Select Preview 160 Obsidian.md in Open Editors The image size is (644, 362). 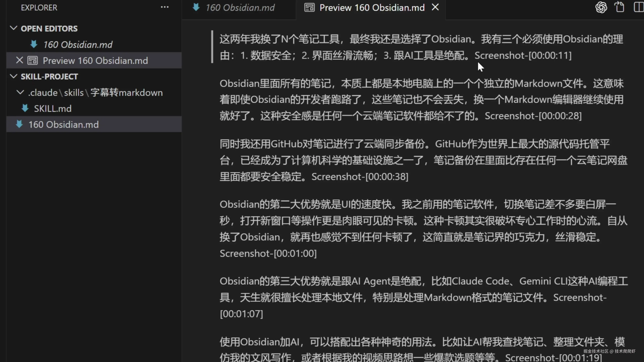pyautogui.click(x=95, y=61)
